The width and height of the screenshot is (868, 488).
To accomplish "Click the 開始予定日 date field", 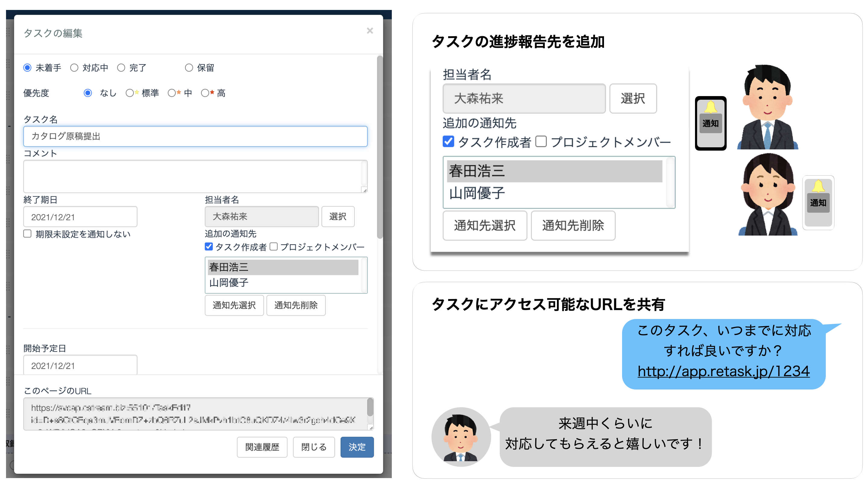I will [x=80, y=365].
